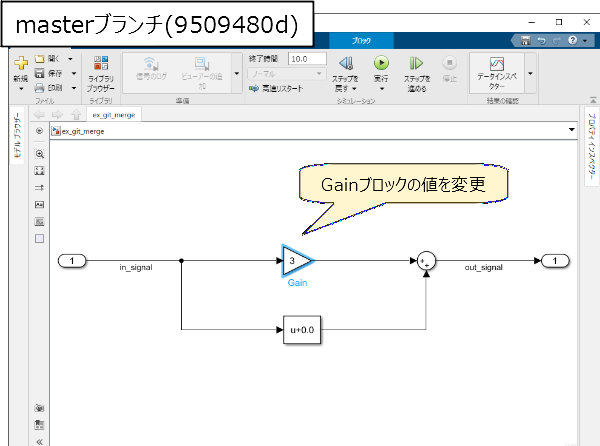Expand the prepare (準備) gallery arrow
The width and height of the screenshot is (600, 446).
pos(237,73)
